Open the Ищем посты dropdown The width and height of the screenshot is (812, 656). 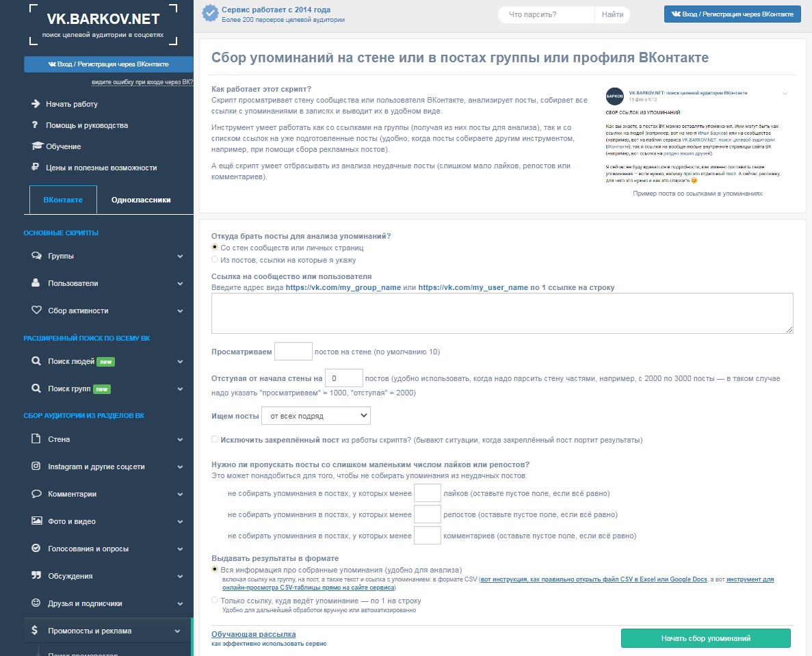316,416
